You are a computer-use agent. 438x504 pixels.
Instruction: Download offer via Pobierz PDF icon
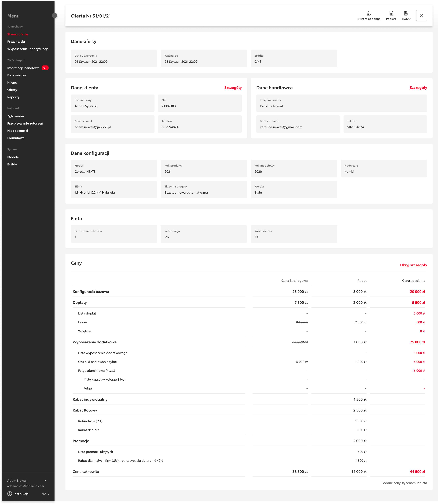pyautogui.click(x=391, y=13)
